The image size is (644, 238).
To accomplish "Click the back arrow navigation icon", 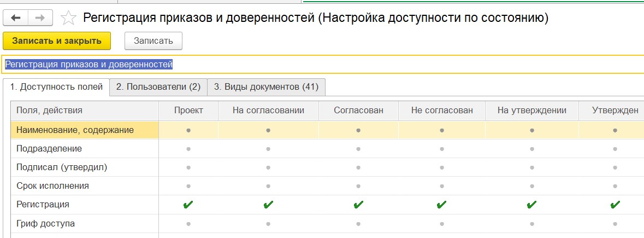I will point(16,18).
